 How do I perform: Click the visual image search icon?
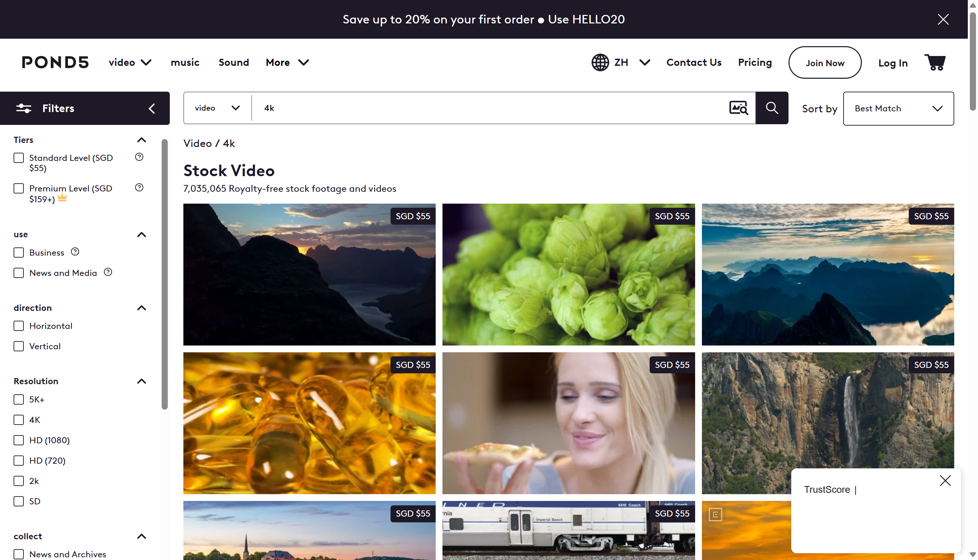coord(738,108)
